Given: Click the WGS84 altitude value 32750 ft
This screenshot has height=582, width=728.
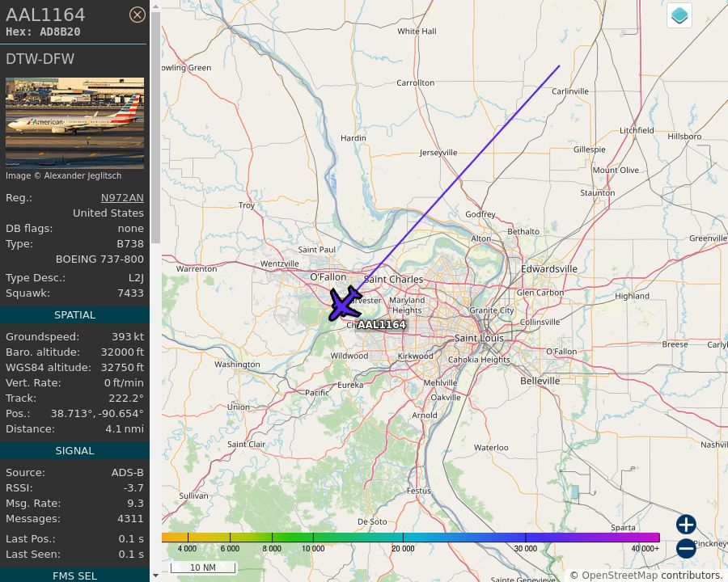Looking at the screenshot, I should (x=122, y=368).
